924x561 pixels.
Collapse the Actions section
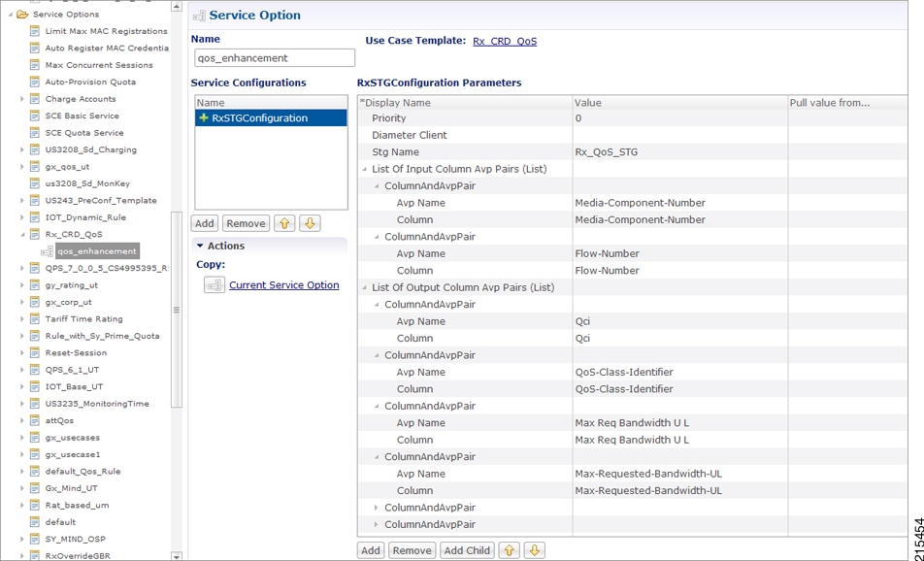[200, 246]
